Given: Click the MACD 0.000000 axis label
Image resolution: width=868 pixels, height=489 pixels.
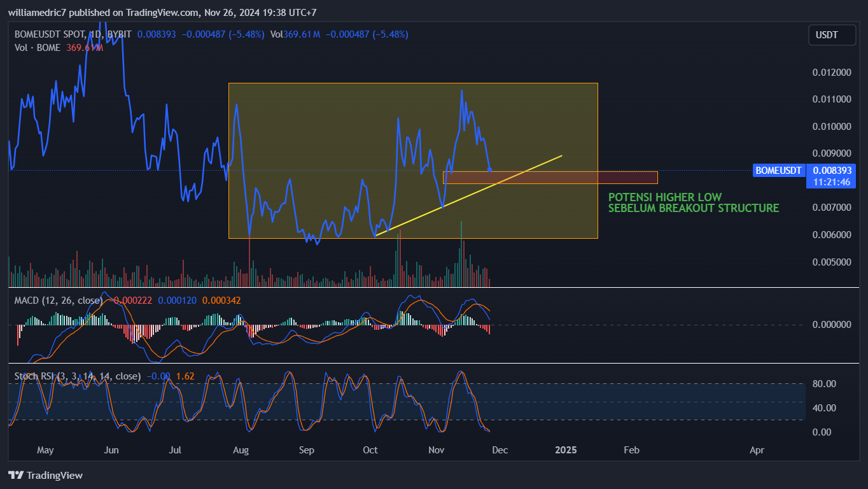Looking at the screenshot, I should click(832, 325).
